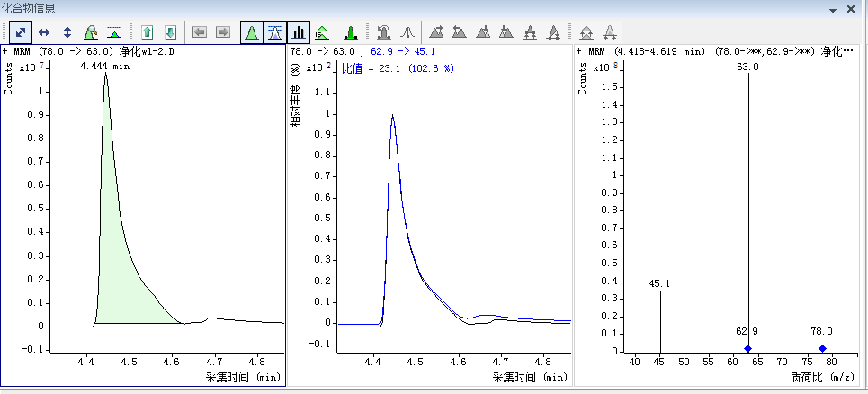Click the left chart's 采集时间 (min) axis label
868x394 pixels.
tap(244, 378)
